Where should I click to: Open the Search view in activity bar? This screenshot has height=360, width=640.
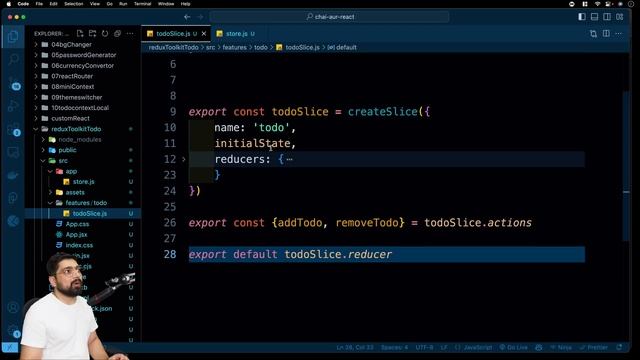(x=13, y=60)
